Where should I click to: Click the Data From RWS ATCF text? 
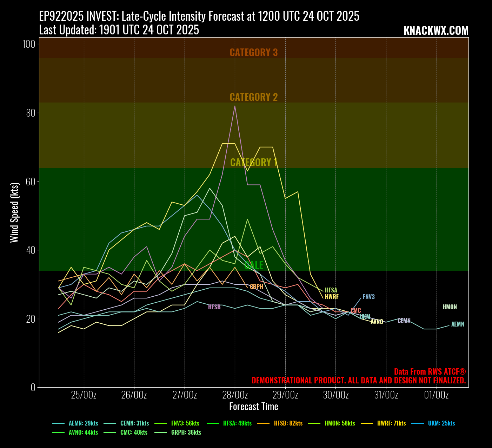tap(430, 372)
